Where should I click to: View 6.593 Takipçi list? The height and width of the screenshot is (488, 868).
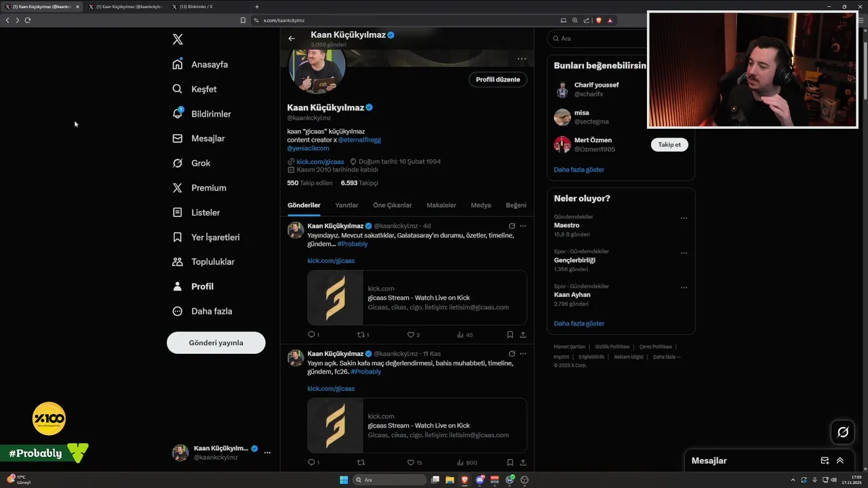click(x=359, y=183)
